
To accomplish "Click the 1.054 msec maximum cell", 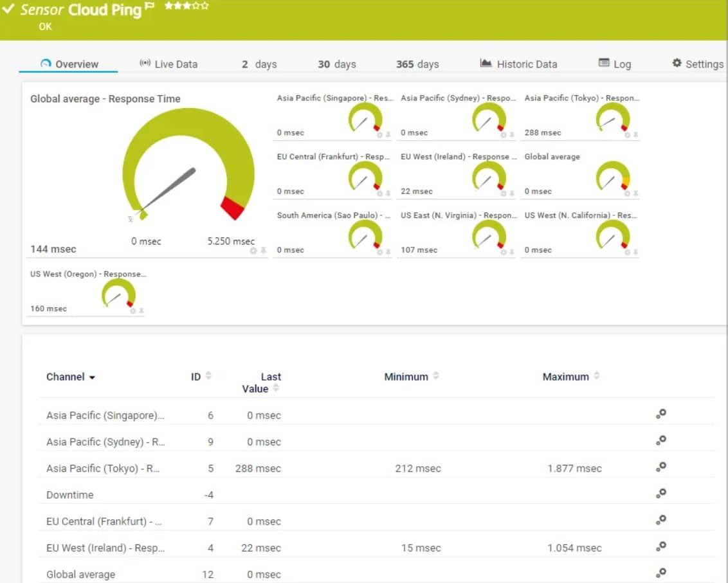I will 574,548.
